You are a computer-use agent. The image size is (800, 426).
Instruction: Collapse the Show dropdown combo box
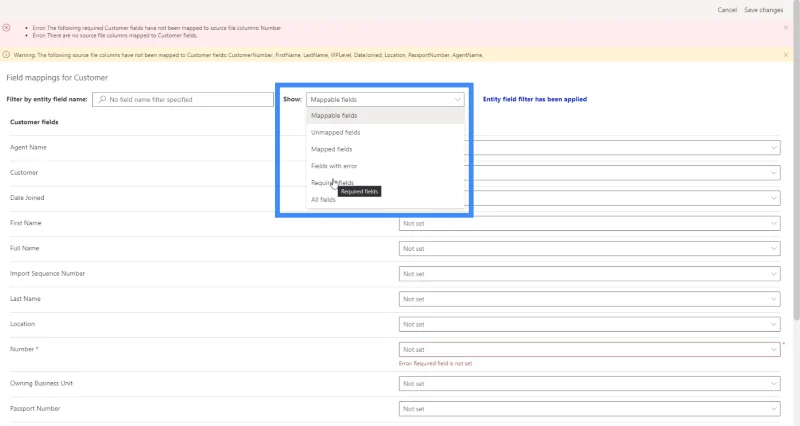tap(385, 99)
